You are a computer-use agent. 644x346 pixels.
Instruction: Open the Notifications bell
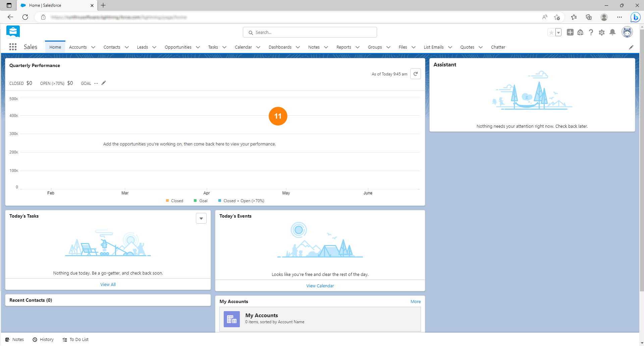point(612,32)
